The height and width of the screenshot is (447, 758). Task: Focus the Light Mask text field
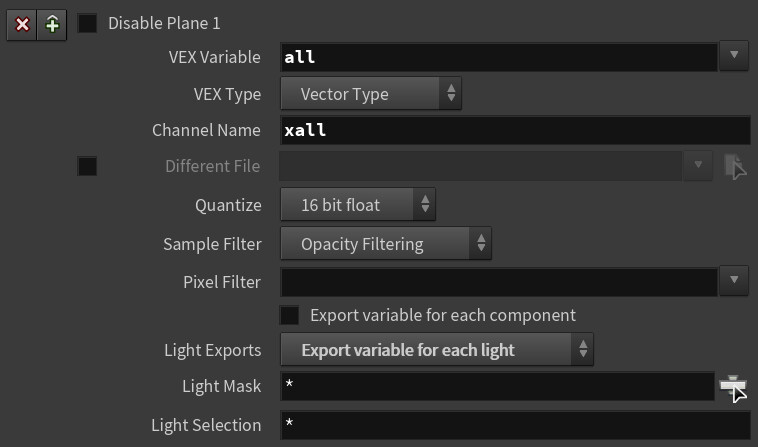(x=497, y=386)
